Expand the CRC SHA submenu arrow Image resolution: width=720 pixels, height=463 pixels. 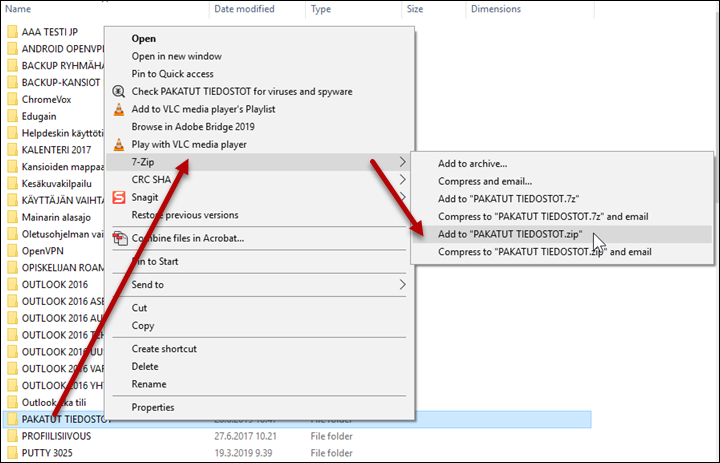click(x=403, y=180)
